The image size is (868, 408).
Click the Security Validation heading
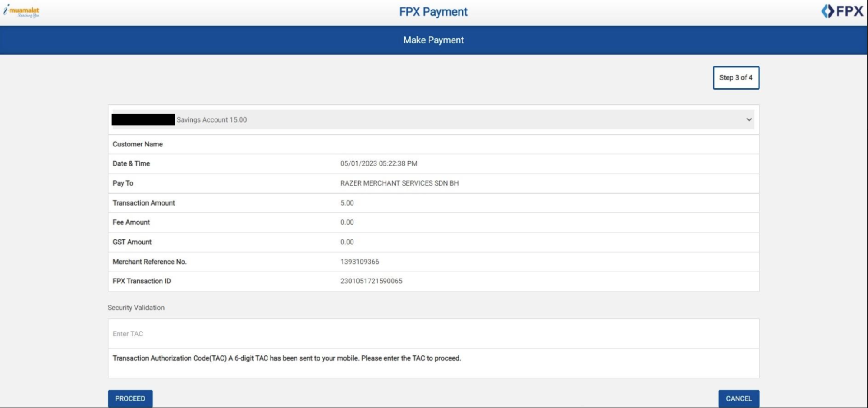(x=136, y=308)
